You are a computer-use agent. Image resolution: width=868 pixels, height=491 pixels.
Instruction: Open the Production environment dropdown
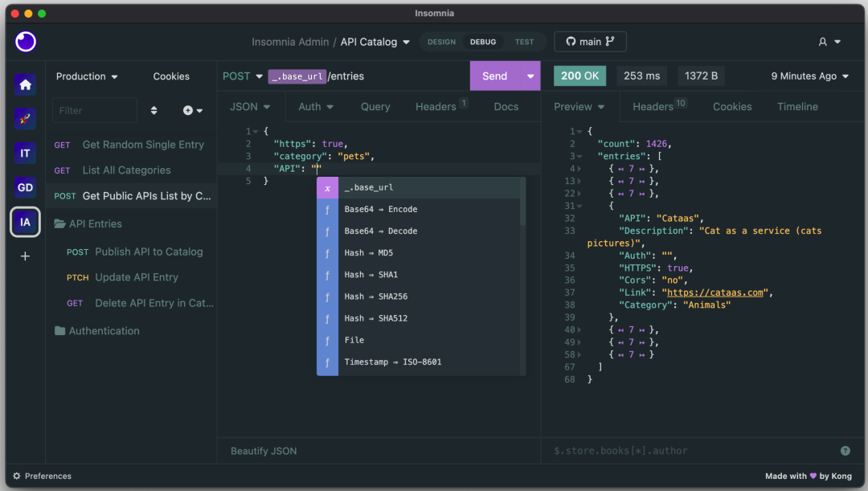click(87, 76)
